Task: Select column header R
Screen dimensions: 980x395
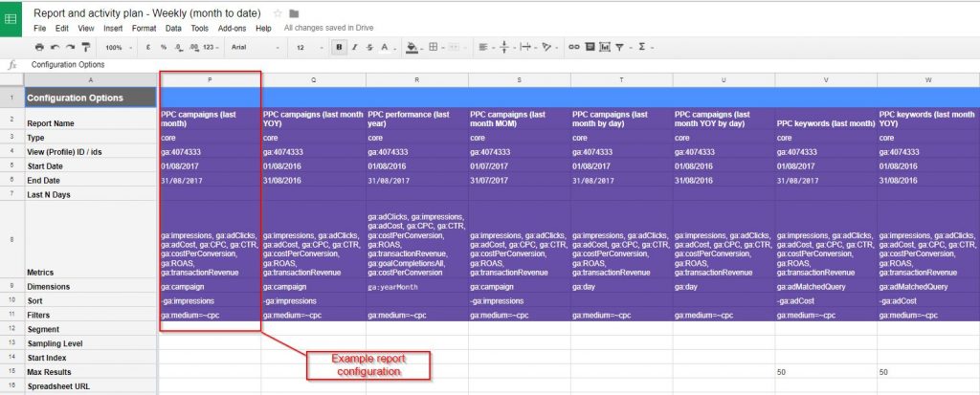Action: (417, 80)
